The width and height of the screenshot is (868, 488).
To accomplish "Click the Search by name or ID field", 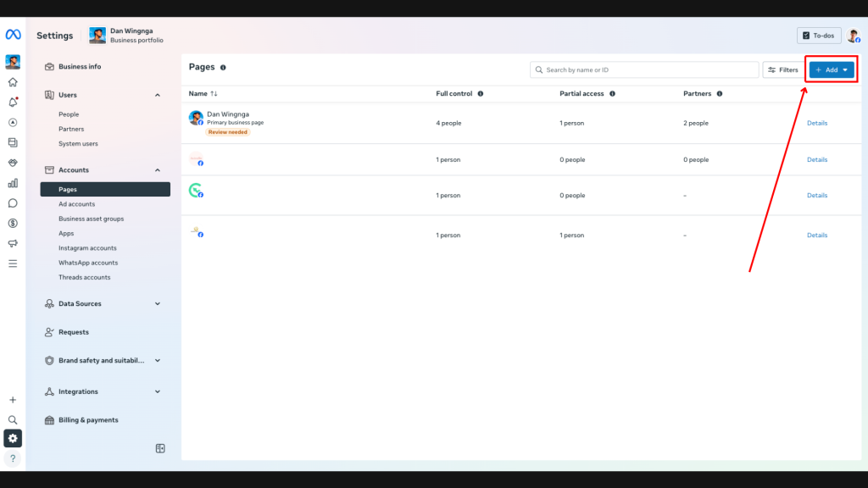I will tap(644, 69).
